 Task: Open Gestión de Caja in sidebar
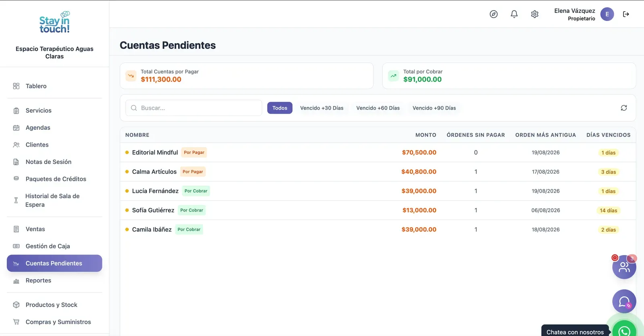[54, 246]
